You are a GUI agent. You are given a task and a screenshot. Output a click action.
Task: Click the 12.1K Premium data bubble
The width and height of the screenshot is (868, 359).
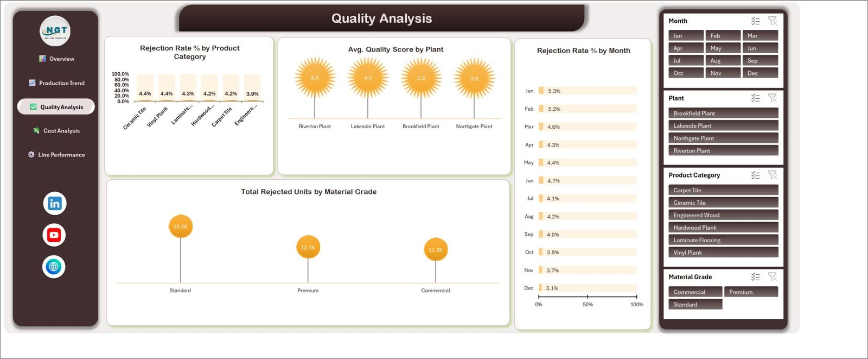pos(308,247)
